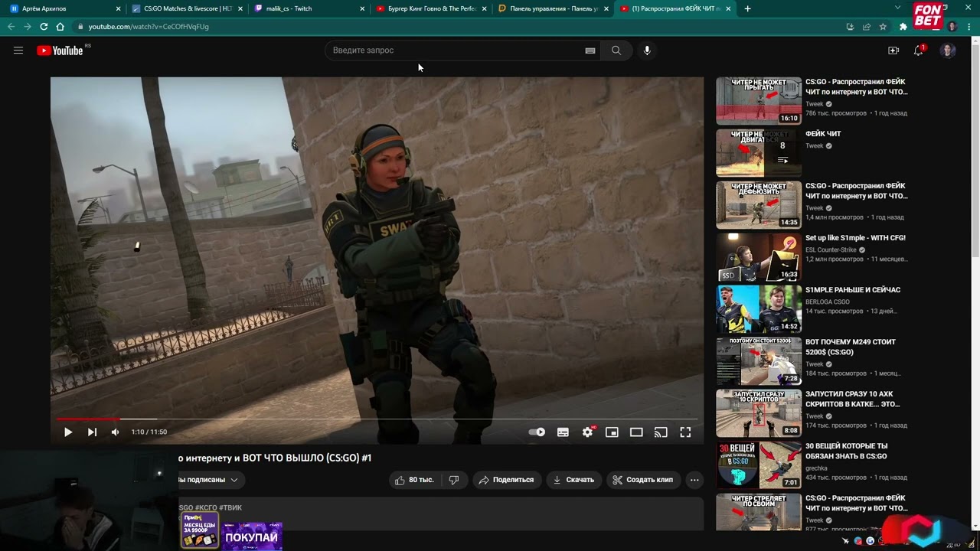
Task: Click the #КСГО hashtag in description
Action: click(206, 507)
